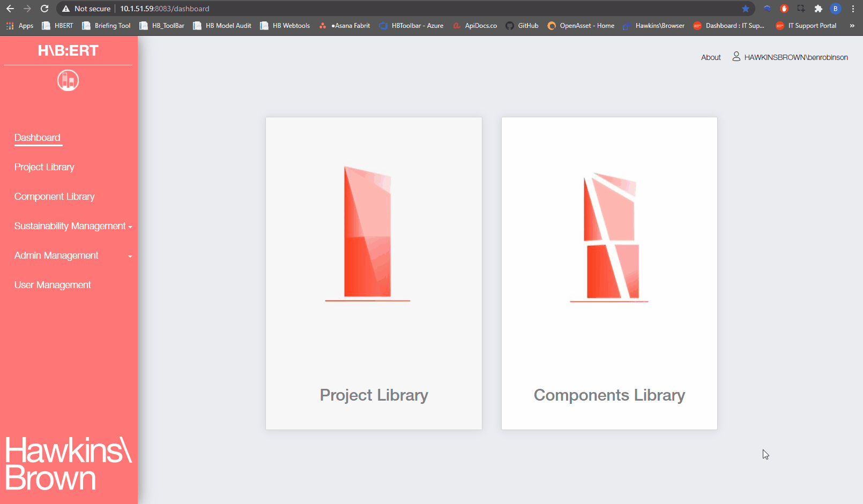Screen dimensions: 863x504
Task: Open the Apps bookmarks grid icon
Action: (x=10, y=26)
